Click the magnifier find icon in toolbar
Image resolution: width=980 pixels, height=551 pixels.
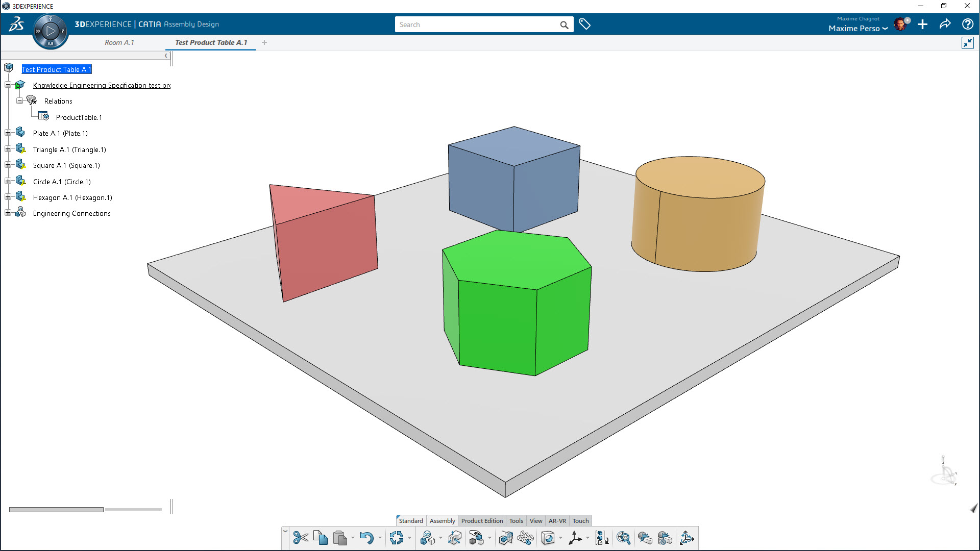[623, 538]
